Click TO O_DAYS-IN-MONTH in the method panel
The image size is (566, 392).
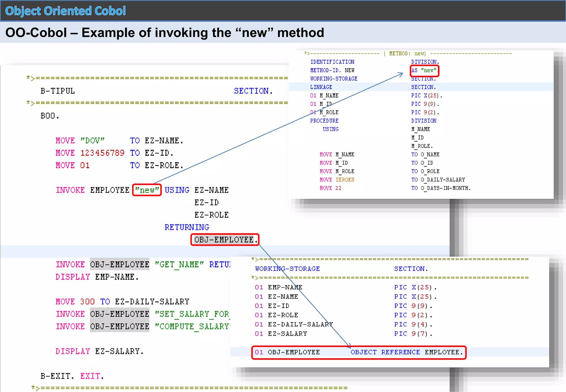click(x=441, y=188)
